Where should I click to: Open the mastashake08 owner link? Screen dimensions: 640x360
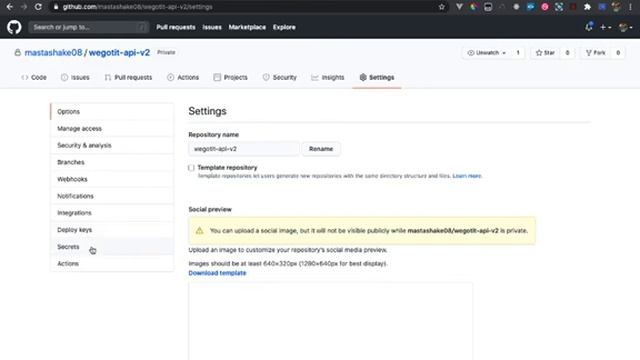pos(53,53)
